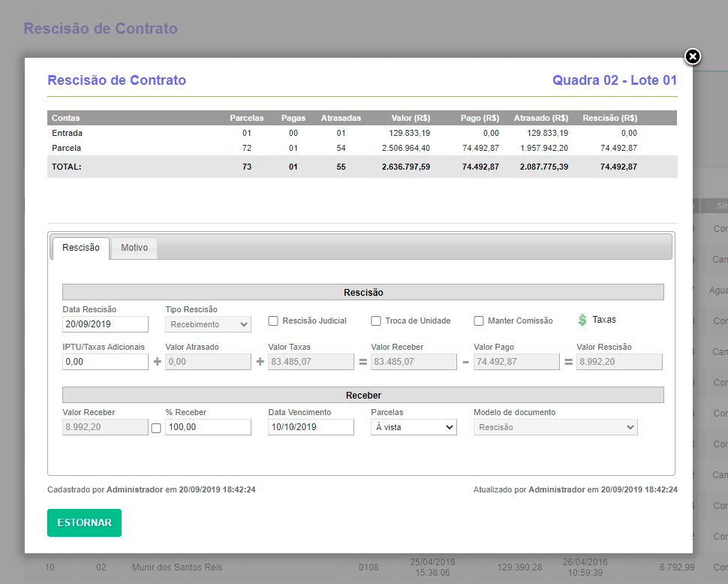Click the green dollar Taxas icon
728x584 pixels.
[x=597, y=319]
